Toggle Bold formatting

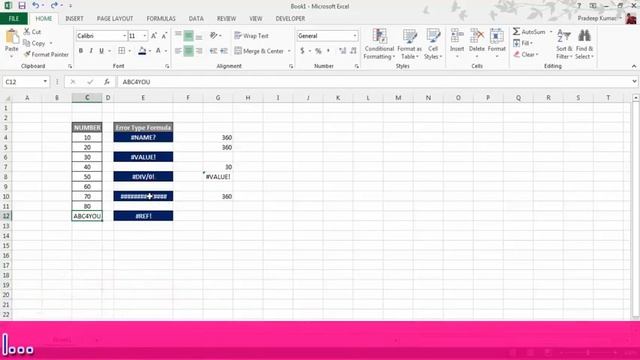[x=81, y=51]
